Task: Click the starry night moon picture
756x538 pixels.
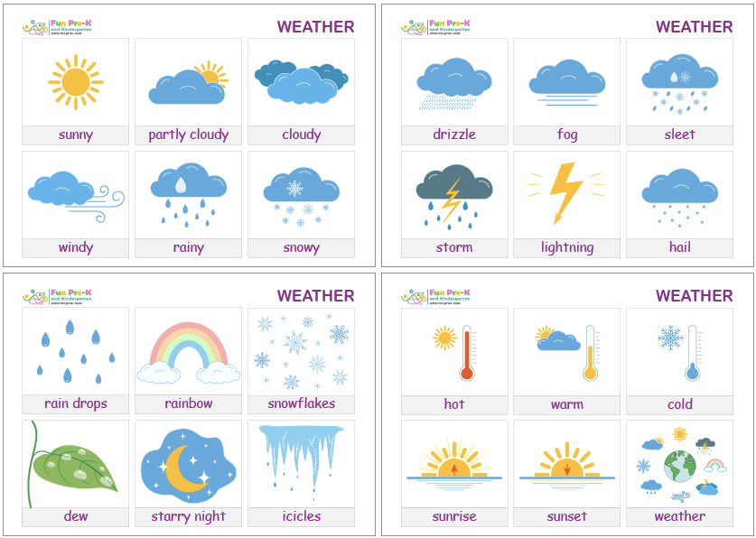Action: [188, 464]
